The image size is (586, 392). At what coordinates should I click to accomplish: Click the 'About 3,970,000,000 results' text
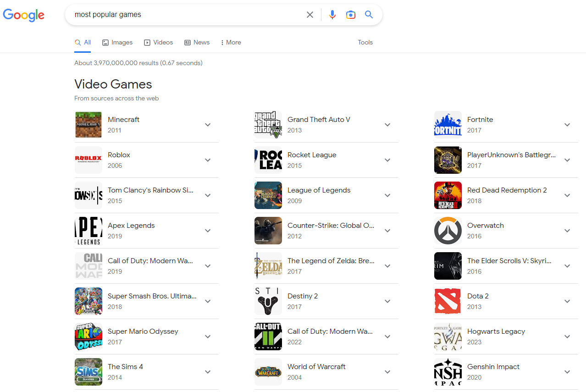tap(138, 63)
